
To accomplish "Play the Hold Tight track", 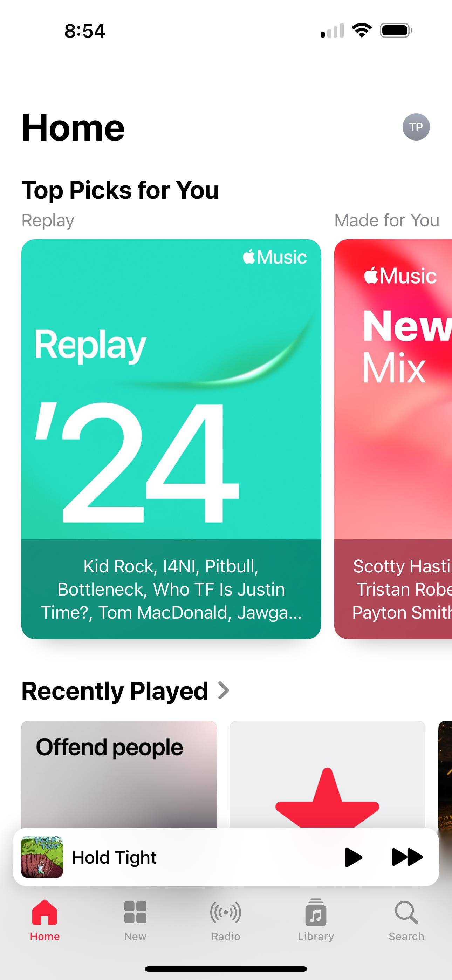I will [x=353, y=857].
